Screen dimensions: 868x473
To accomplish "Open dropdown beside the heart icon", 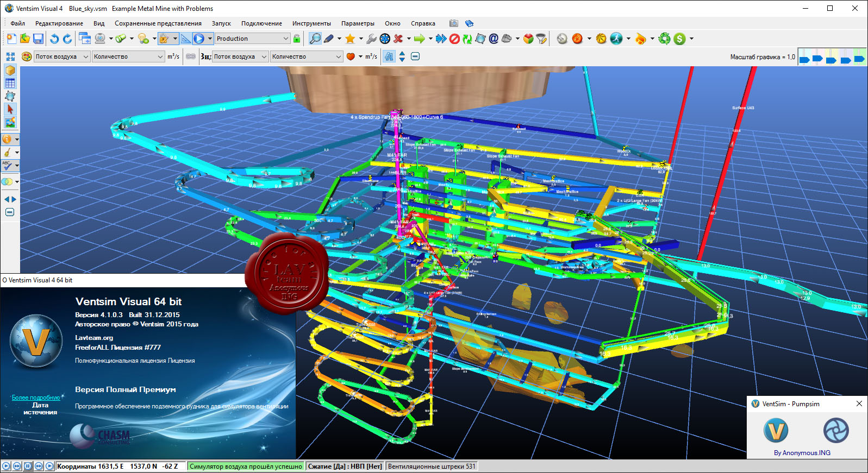I will [x=360, y=56].
